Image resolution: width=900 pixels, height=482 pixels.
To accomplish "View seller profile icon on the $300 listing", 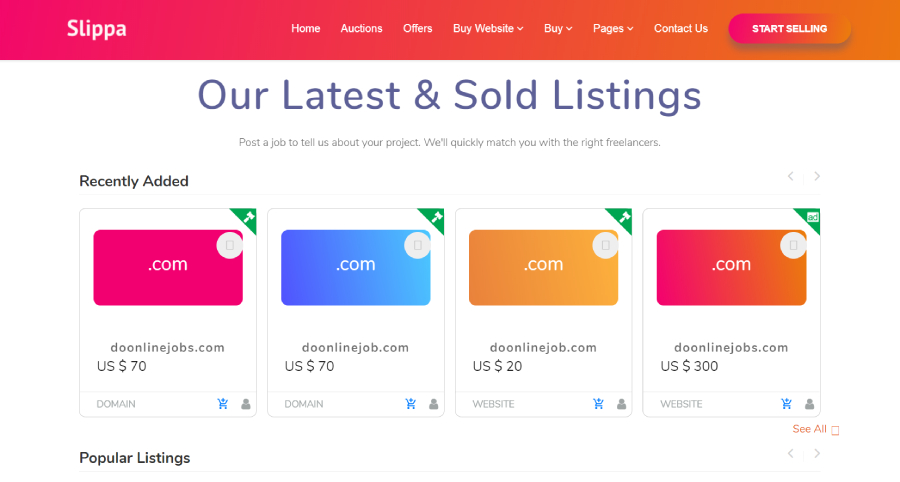I will pyautogui.click(x=809, y=404).
